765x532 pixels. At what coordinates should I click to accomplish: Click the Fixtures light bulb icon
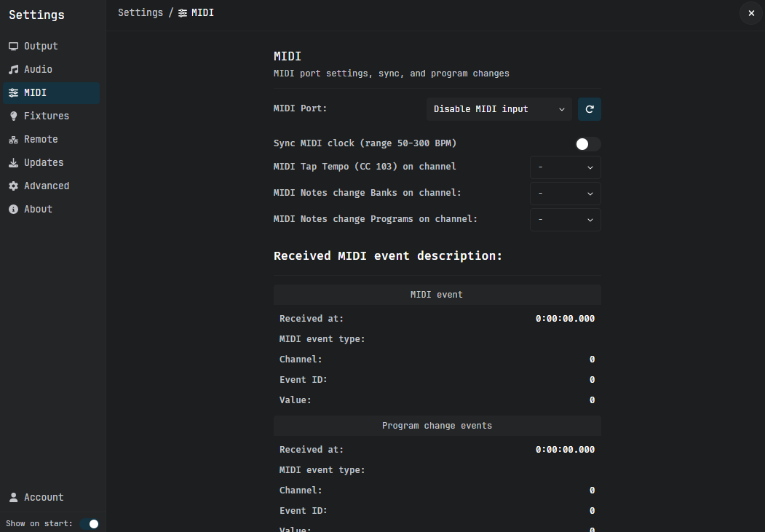click(x=14, y=116)
